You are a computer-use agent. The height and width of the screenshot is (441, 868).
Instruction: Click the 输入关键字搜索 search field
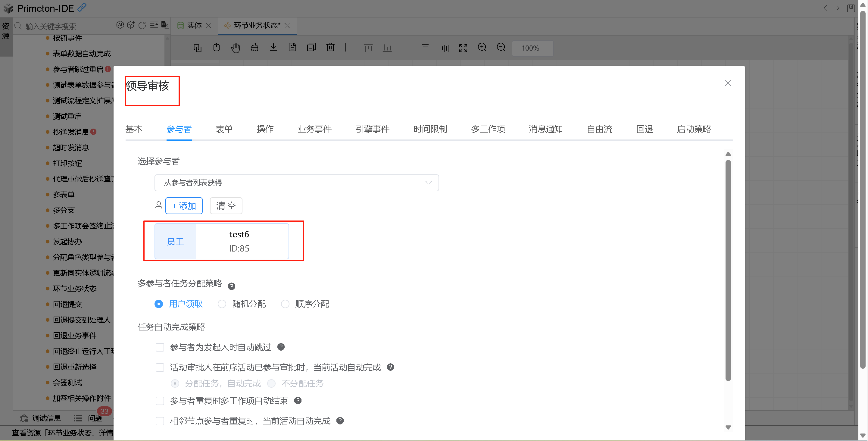tap(67, 26)
